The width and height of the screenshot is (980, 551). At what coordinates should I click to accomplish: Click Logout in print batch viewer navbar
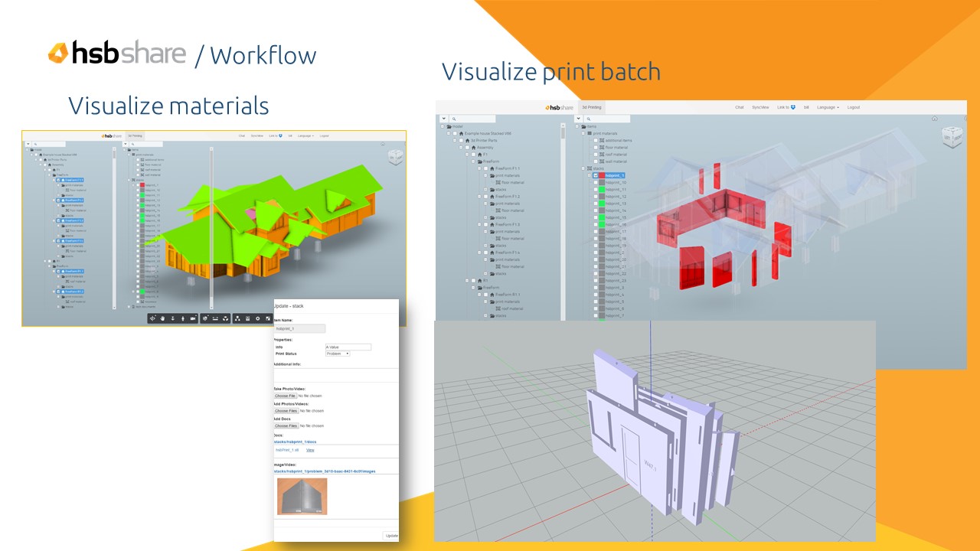pos(854,107)
